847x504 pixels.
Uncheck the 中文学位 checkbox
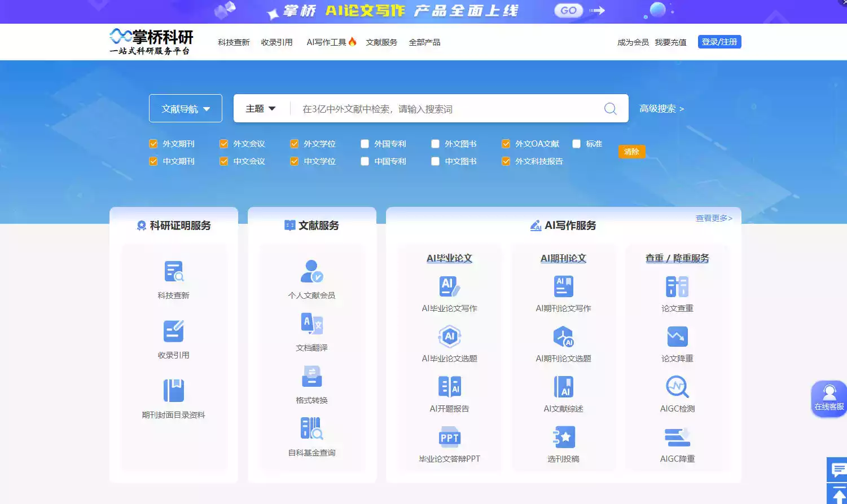(294, 161)
